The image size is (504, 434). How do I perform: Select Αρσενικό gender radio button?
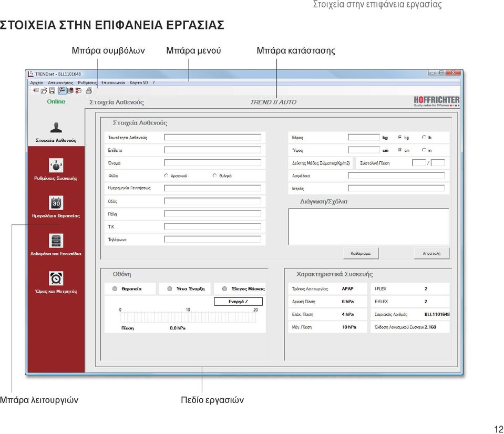tap(166, 175)
